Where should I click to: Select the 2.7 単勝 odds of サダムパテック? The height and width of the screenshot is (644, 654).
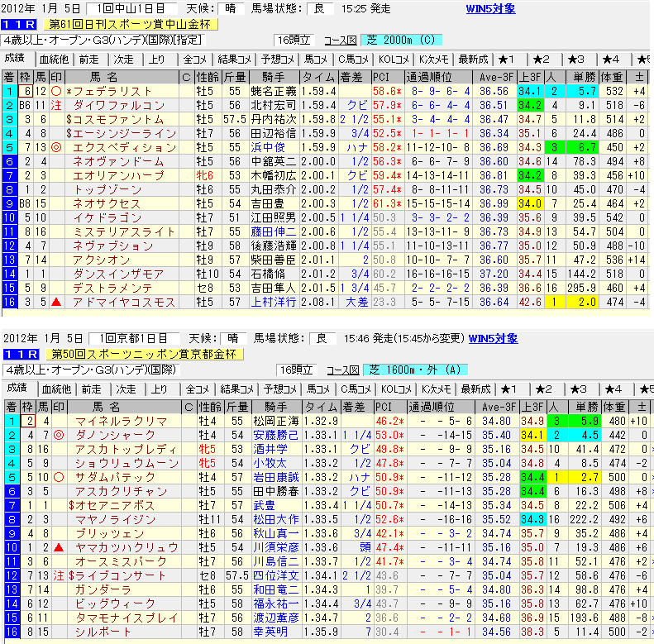pos(585,477)
